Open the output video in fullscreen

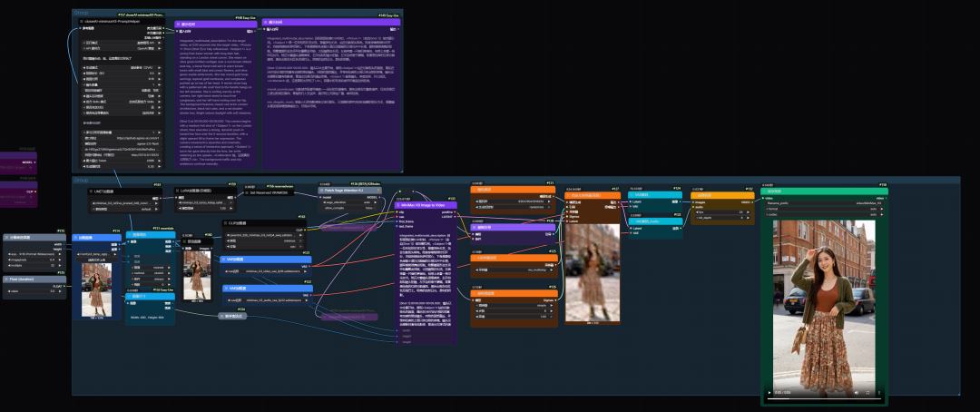coord(867,393)
